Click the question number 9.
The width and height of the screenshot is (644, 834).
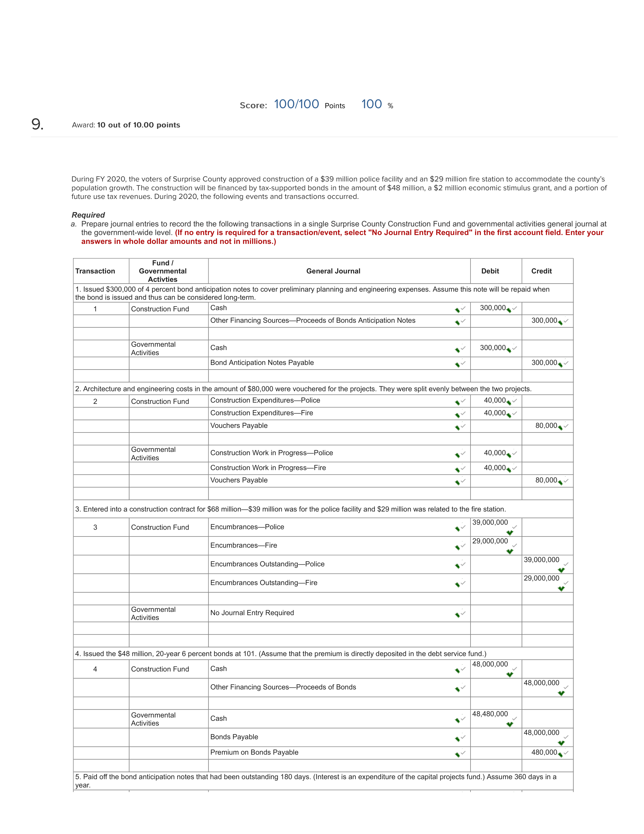tap(37, 124)
